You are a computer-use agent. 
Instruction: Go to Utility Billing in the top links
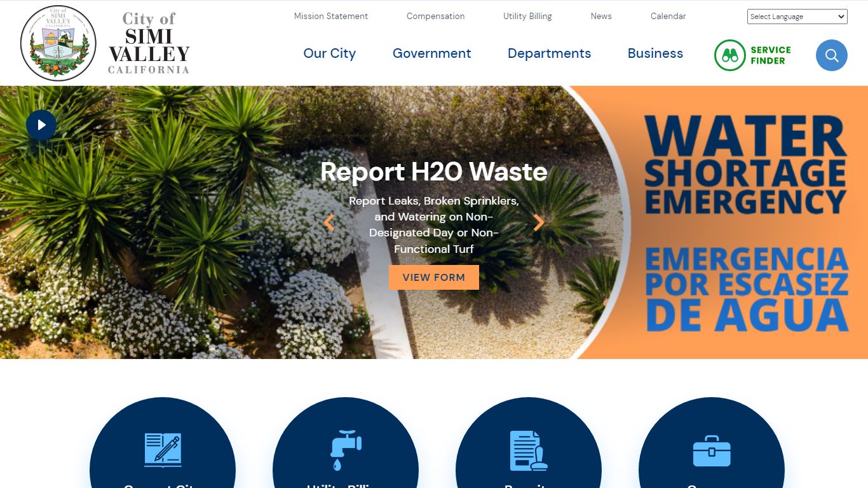point(527,16)
